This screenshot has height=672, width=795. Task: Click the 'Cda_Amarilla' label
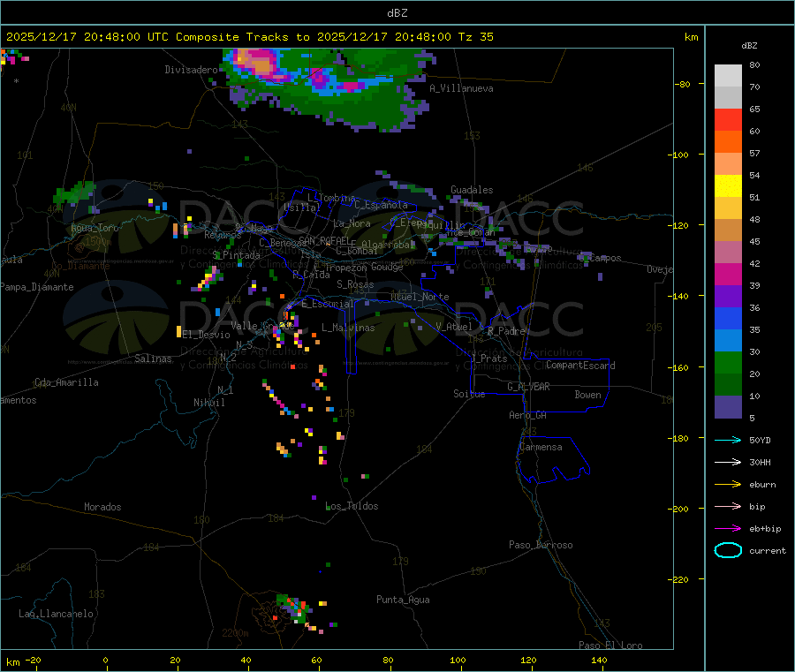[x=66, y=382]
